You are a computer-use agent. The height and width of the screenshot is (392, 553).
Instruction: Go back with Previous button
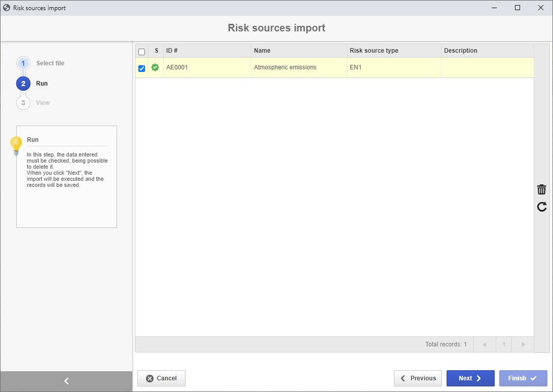tap(418, 378)
